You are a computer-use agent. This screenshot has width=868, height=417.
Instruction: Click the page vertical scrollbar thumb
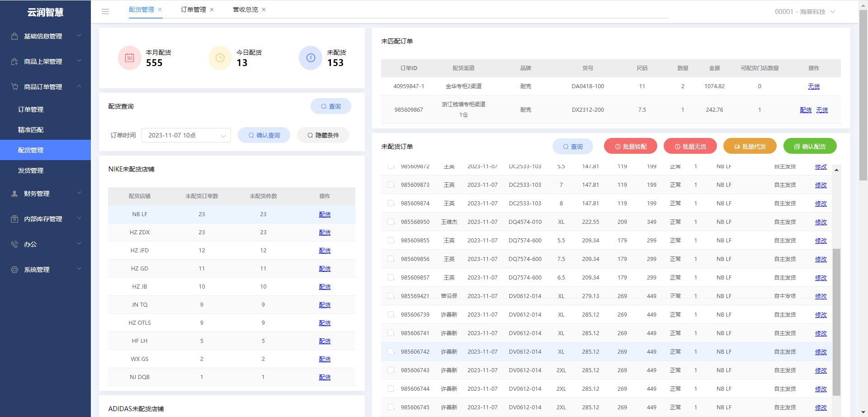[x=863, y=95]
